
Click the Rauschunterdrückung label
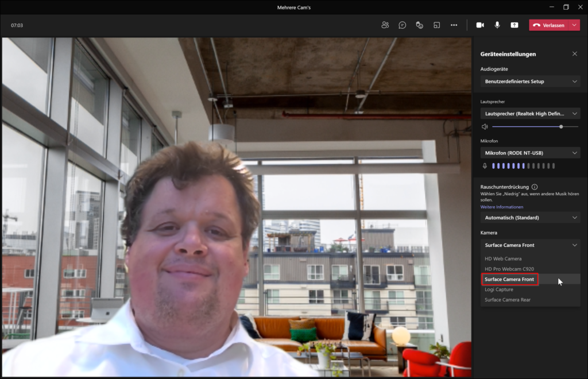point(504,187)
